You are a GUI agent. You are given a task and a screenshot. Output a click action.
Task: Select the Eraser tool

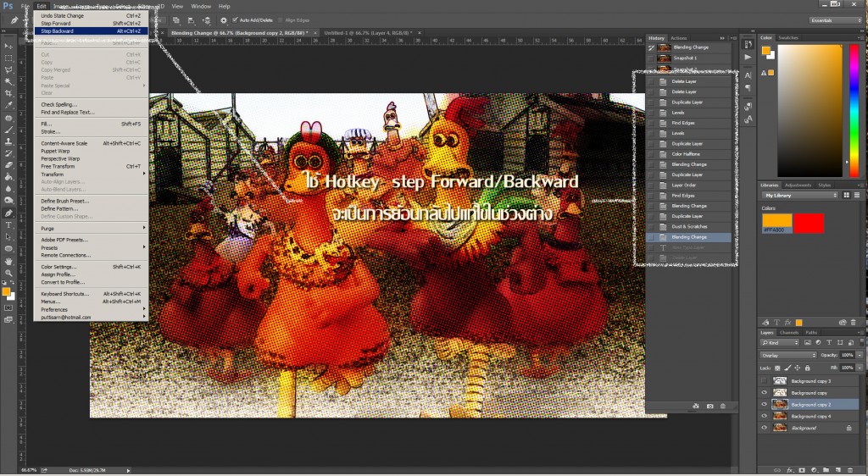point(8,165)
